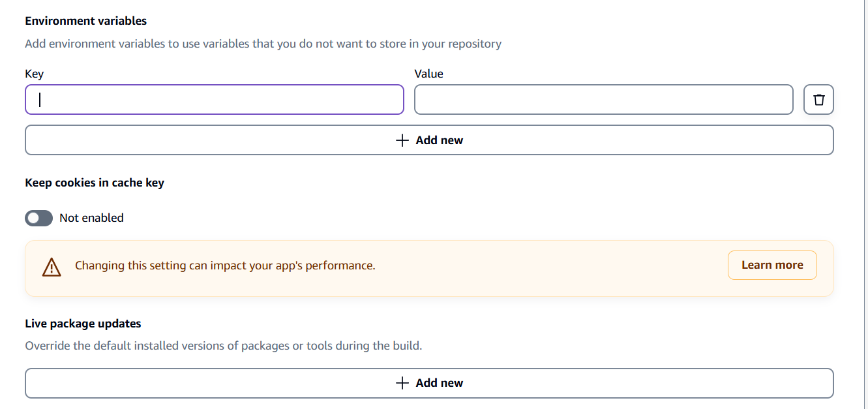
Task: Turn on cookies in cache key setting
Action: [x=38, y=217]
